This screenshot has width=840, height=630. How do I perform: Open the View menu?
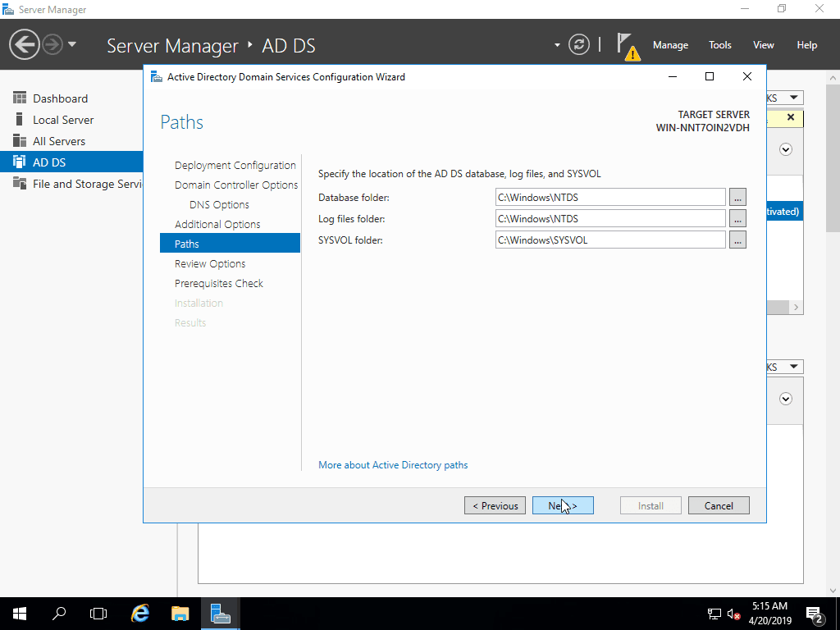pos(764,45)
